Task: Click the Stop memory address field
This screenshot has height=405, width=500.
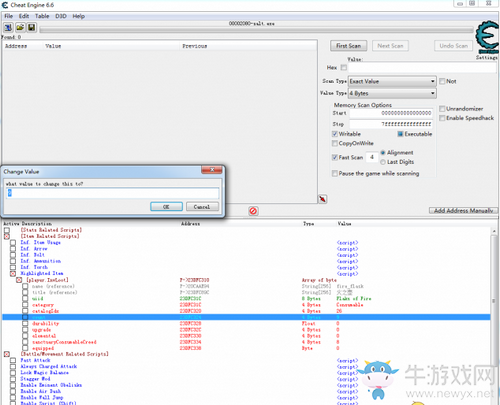Action: [391, 124]
